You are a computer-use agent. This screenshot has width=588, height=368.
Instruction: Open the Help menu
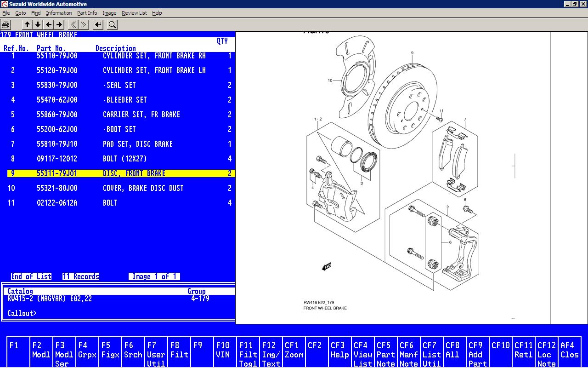(157, 13)
